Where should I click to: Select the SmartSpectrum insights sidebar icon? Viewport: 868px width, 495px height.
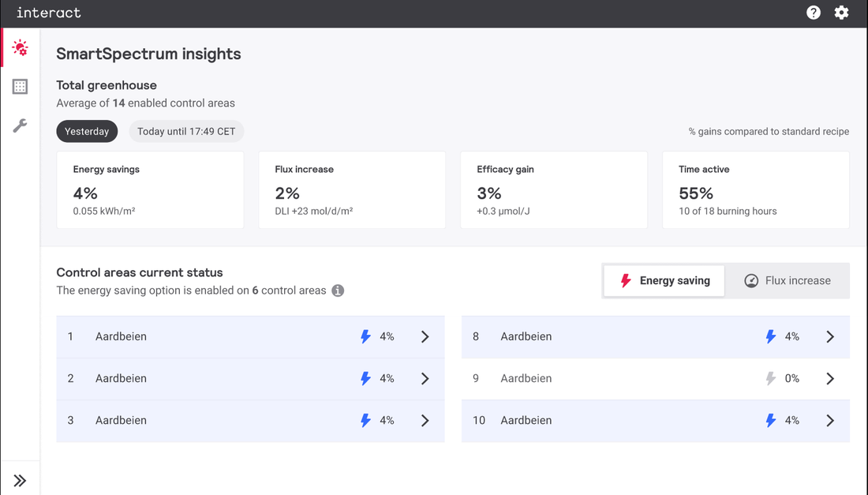[x=20, y=47]
